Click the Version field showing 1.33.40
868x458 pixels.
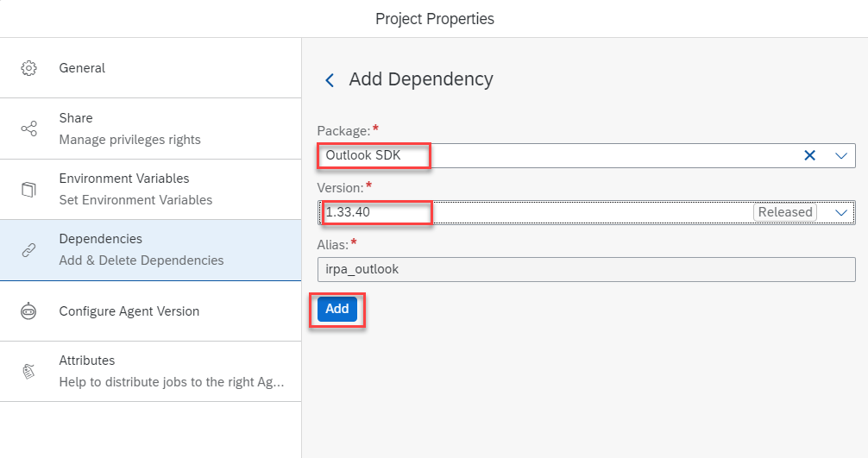pyautogui.click(x=535, y=212)
